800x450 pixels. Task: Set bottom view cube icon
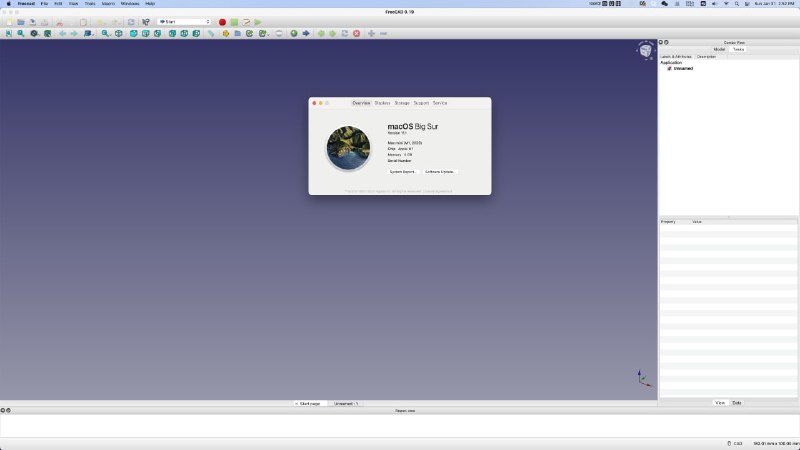(184, 34)
